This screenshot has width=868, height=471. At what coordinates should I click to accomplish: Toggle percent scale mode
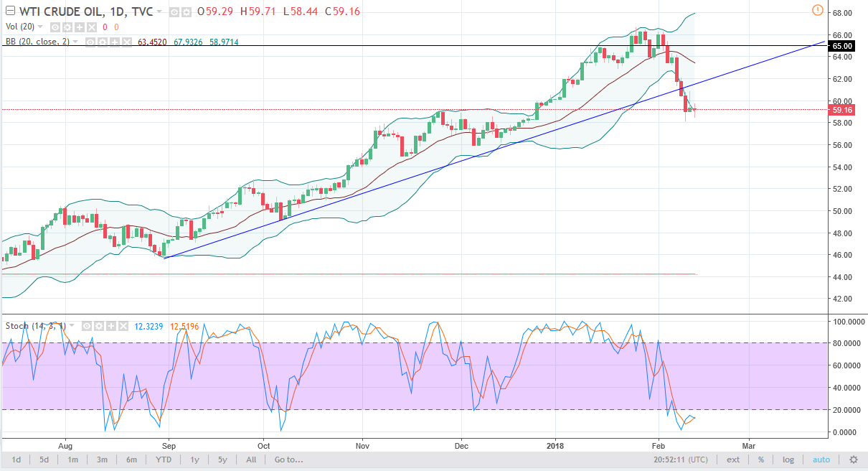coord(760,460)
